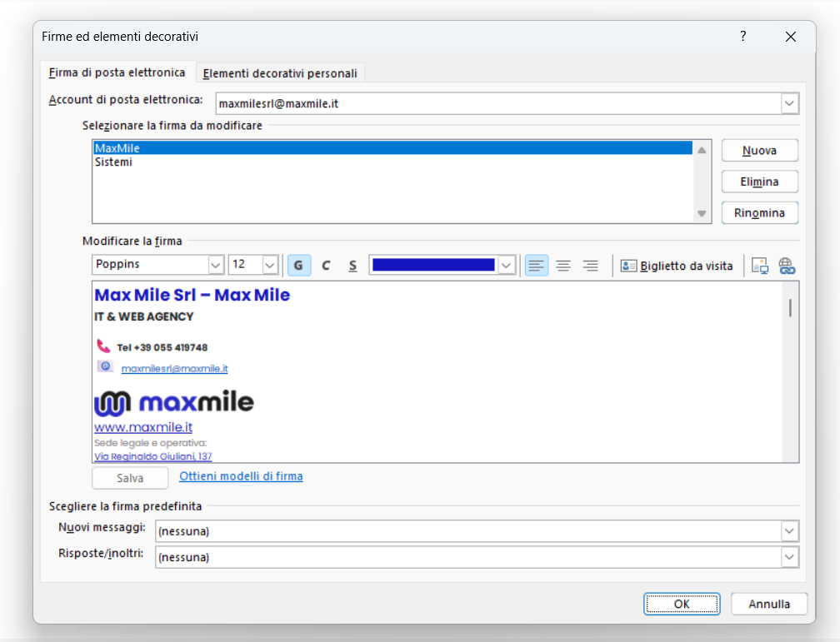Open the Nuovi messaggi signature dropdown
840x642 pixels.
(x=789, y=531)
